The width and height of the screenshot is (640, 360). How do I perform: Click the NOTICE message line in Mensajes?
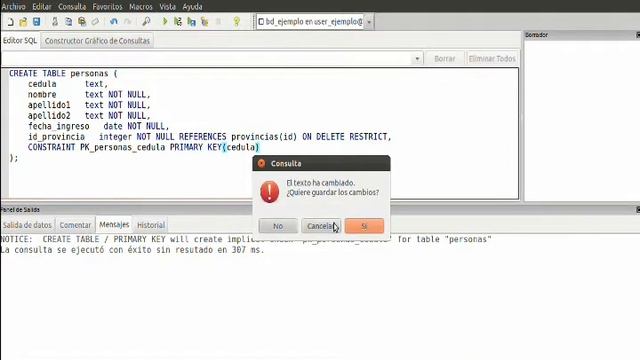click(246, 239)
